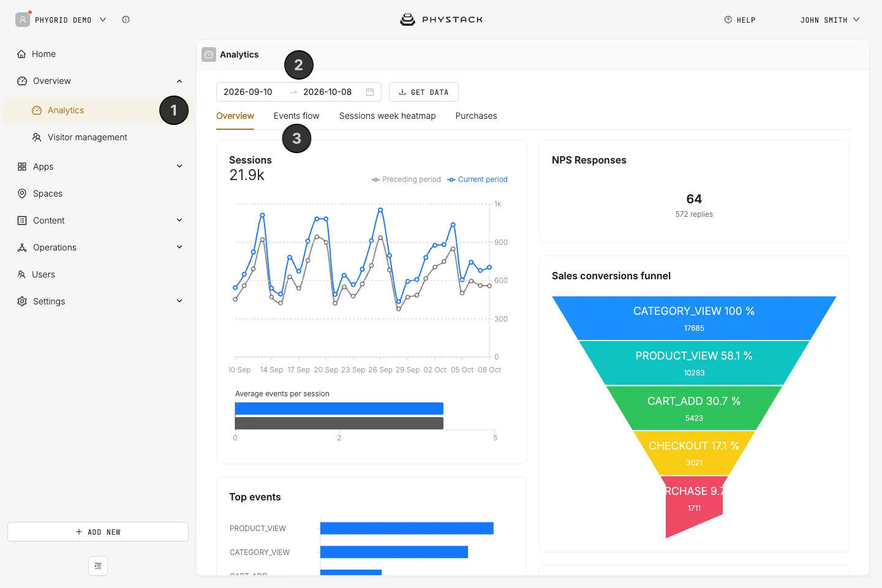Image resolution: width=882 pixels, height=588 pixels.
Task: Click the calendar icon in date range
Action: pyautogui.click(x=370, y=92)
